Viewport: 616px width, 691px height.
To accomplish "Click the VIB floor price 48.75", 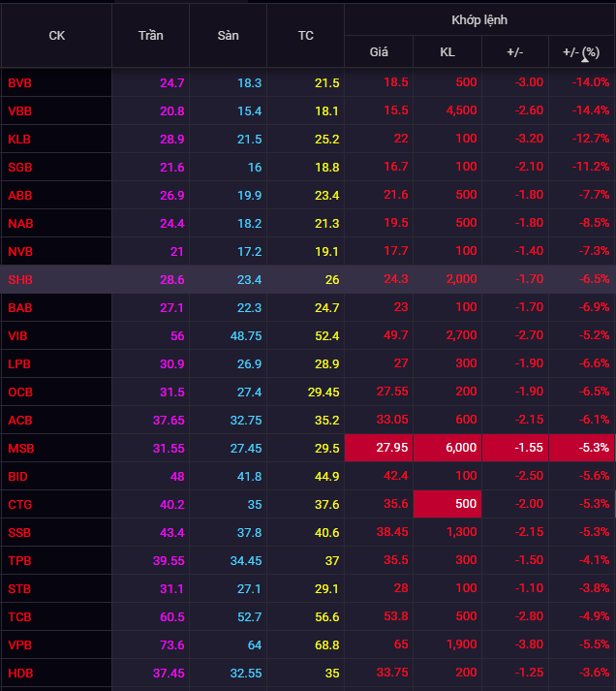I will click(244, 336).
